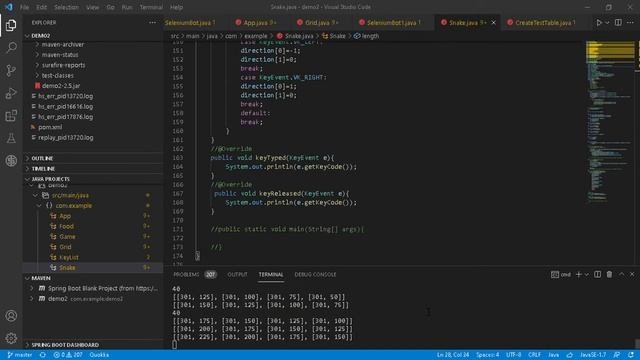640x360 pixels.
Task: Click the terminal input cursor line
Action: [175, 344]
